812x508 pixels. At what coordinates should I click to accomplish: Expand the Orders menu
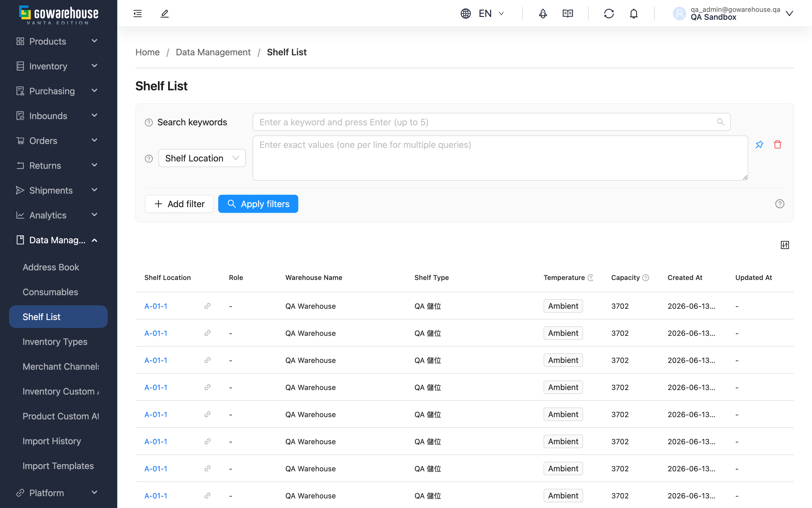click(x=58, y=141)
